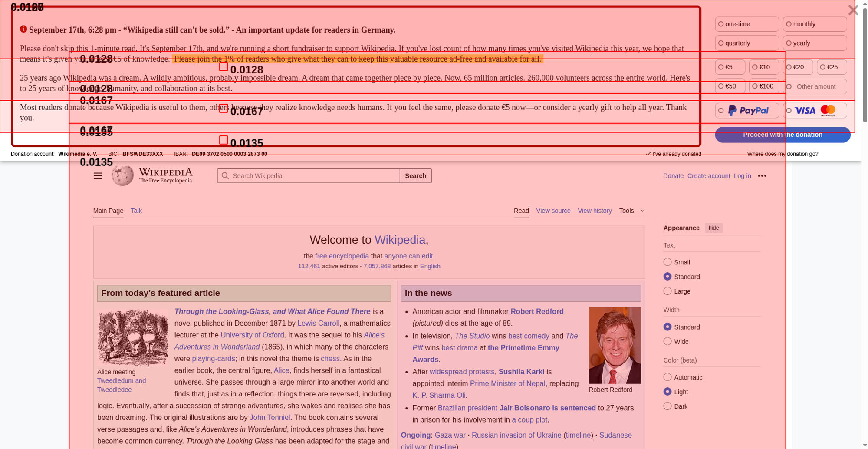868x449 pixels.
Task: Click the free encyclopedia link
Action: click(342, 256)
